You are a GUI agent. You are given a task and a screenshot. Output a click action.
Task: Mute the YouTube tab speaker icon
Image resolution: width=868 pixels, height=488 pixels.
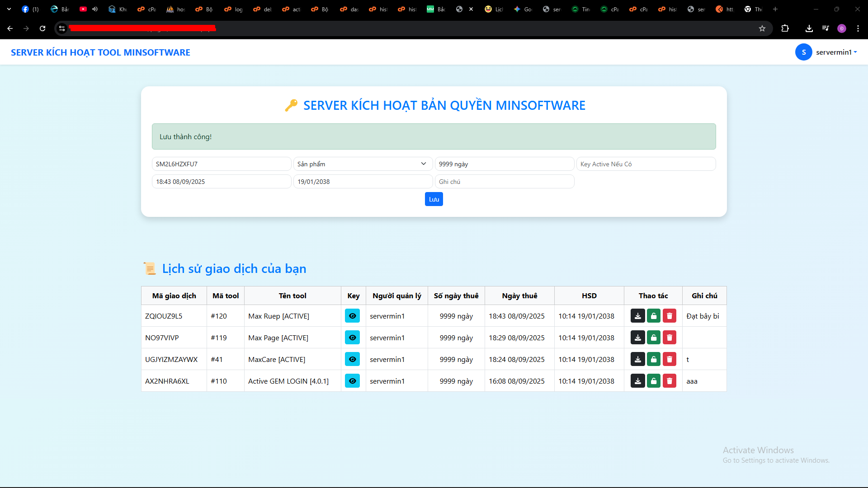coord(95,9)
